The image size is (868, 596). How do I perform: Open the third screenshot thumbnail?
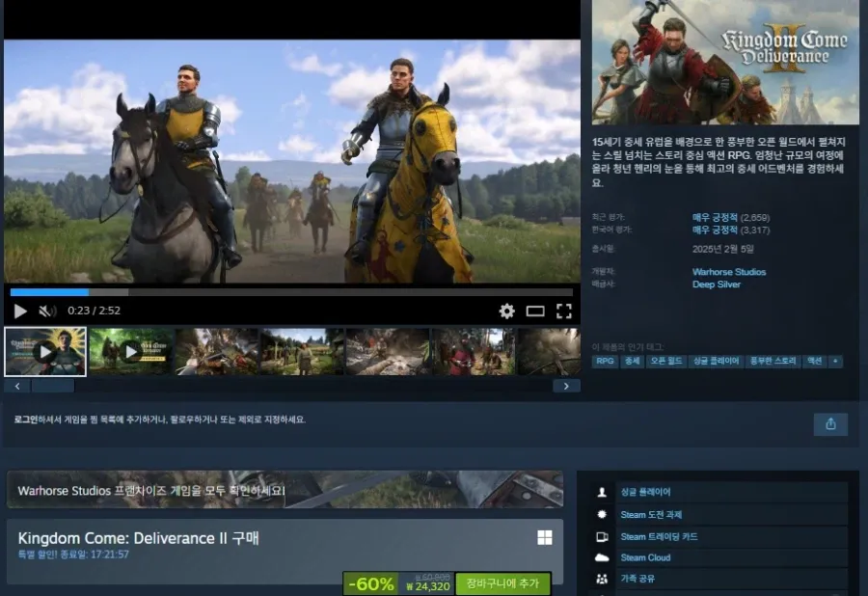pos(217,351)
